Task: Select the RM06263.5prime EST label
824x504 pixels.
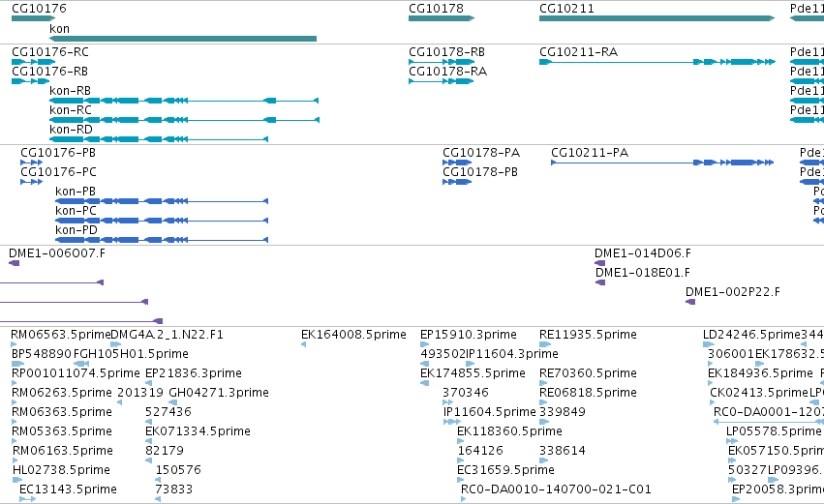Action: [62, 393]
